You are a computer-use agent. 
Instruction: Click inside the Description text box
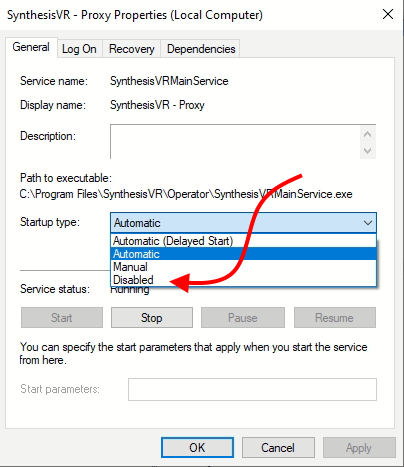click(x=235, y=142)
